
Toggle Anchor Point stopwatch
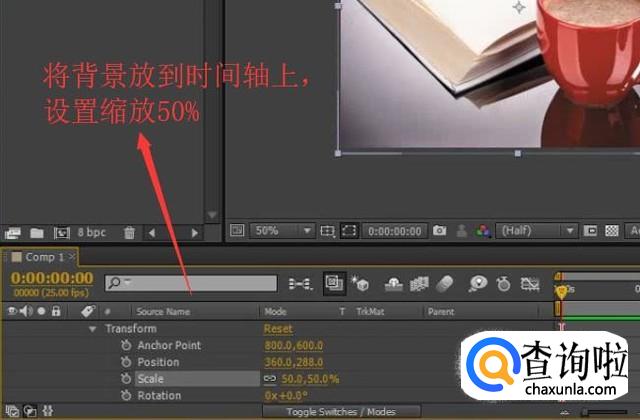click(126, 345)
